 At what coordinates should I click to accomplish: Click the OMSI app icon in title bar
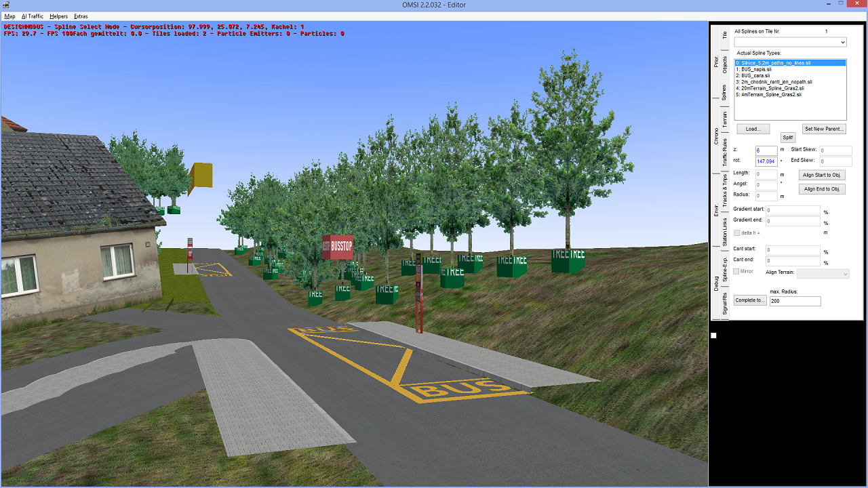coord(5,5)
